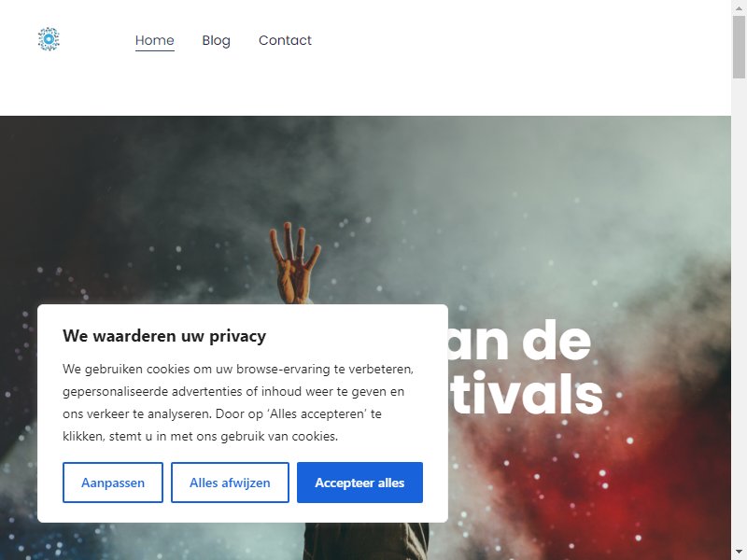Click the scrollbar down arrow
Viewport: 747px width, 560px height.
(739, 553)
